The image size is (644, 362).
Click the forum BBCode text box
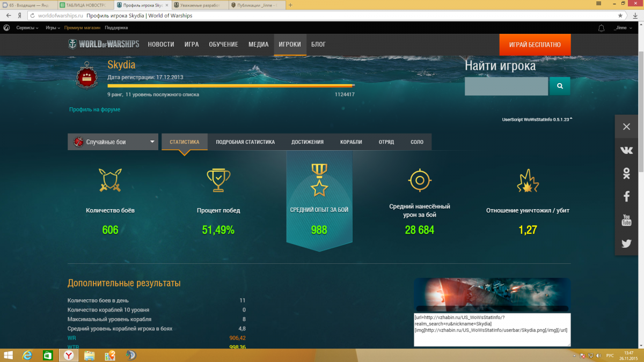[492, 330]
